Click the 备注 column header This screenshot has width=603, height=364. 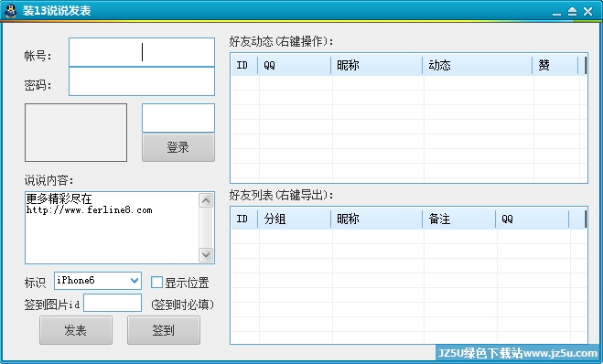pos(458,219)
